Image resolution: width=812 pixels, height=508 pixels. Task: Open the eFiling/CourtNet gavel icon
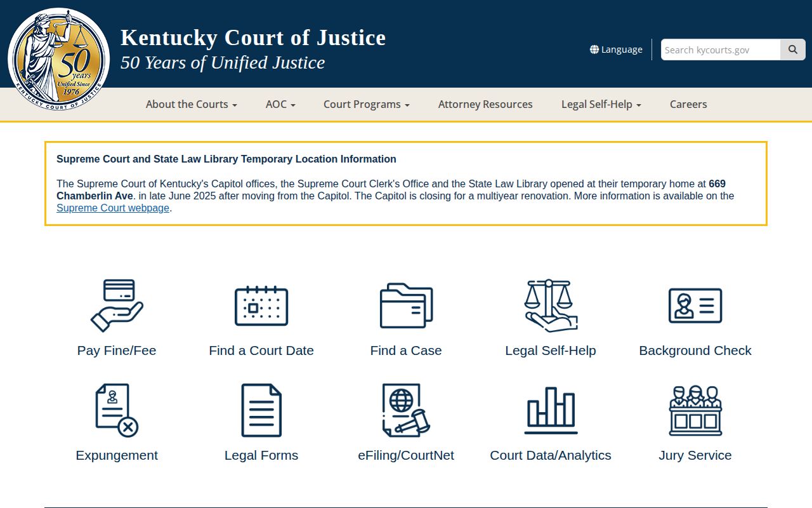tap(406, 410)
